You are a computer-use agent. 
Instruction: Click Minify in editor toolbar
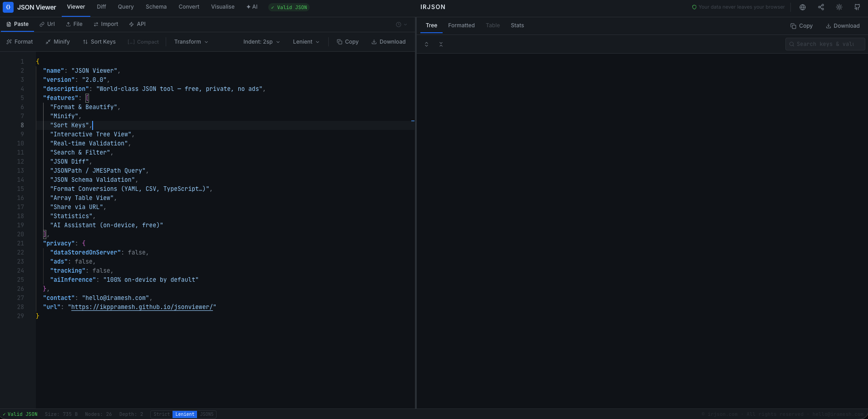click(58, 42)
